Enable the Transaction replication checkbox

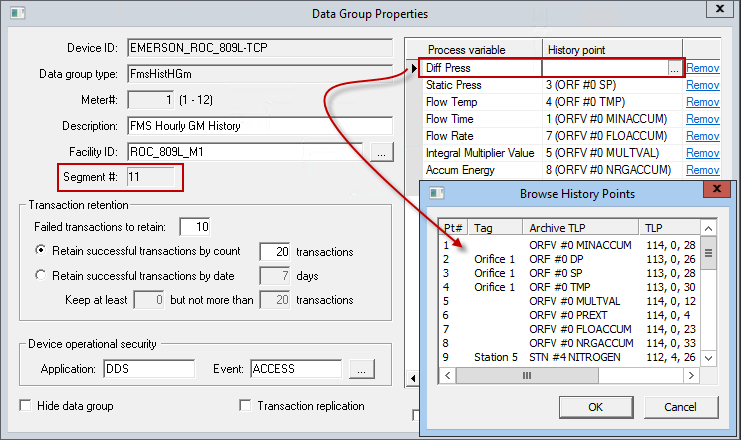click(x=245, y=405)
